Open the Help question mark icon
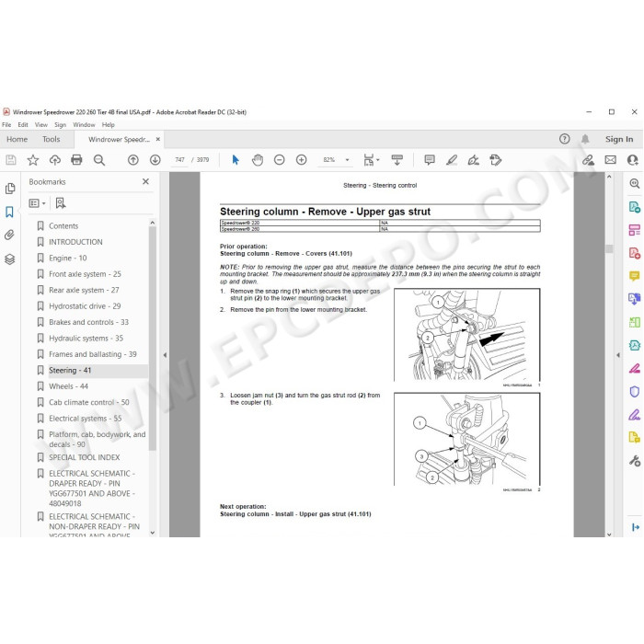 pyautogui.click(x=565, y=139)
